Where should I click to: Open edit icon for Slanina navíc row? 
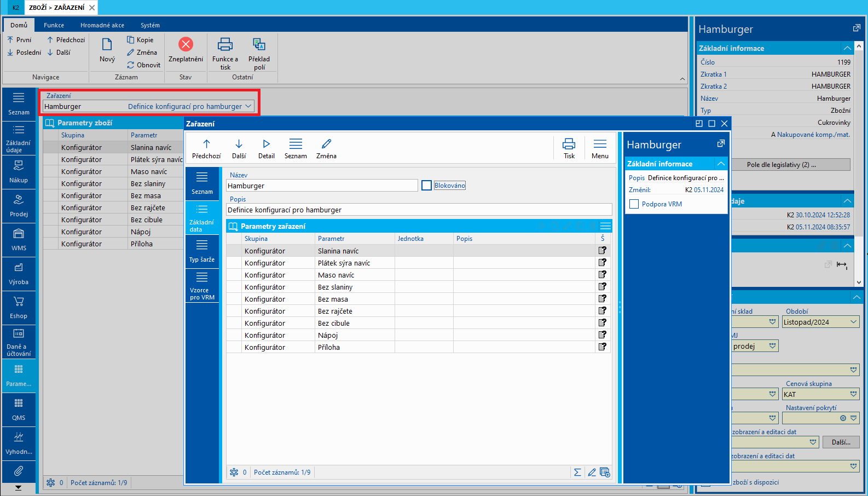click(603, 251)
